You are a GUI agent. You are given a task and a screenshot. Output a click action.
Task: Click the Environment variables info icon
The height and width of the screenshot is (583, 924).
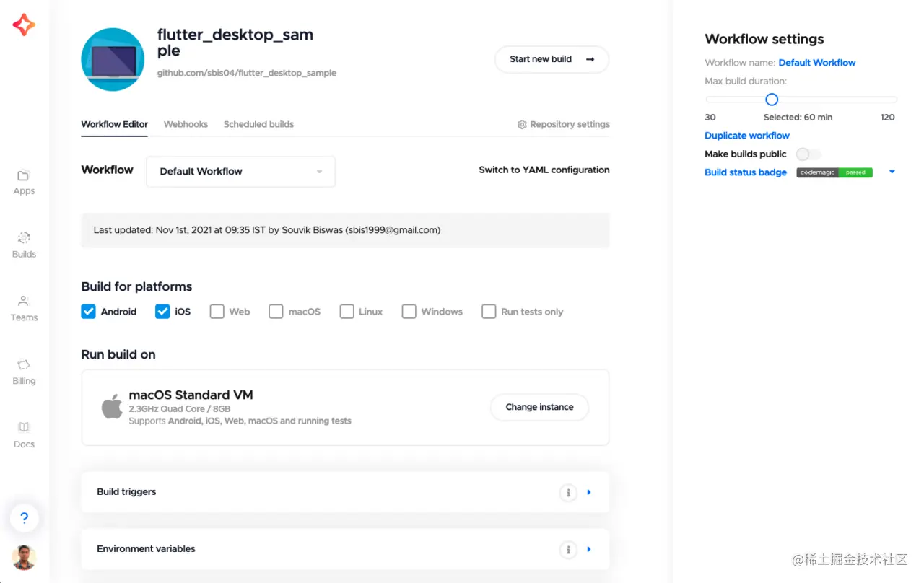[568, 550]
